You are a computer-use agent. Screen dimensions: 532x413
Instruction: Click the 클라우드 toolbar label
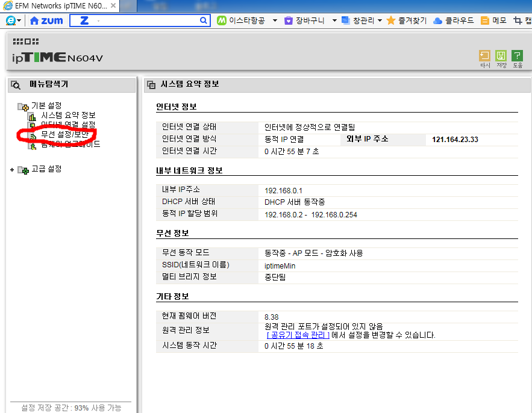pyautogui.click(x=459, y=20)
